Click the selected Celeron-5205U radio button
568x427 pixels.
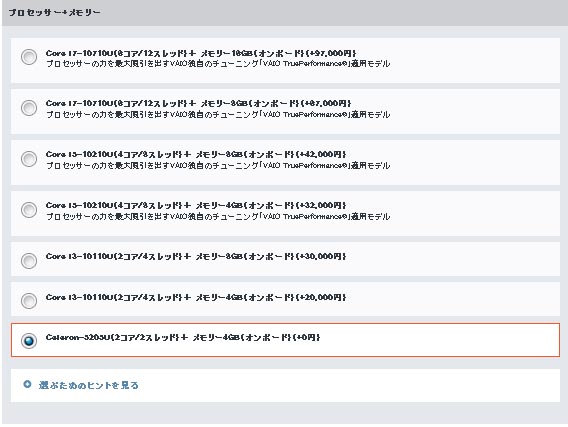tap(29, 341)
